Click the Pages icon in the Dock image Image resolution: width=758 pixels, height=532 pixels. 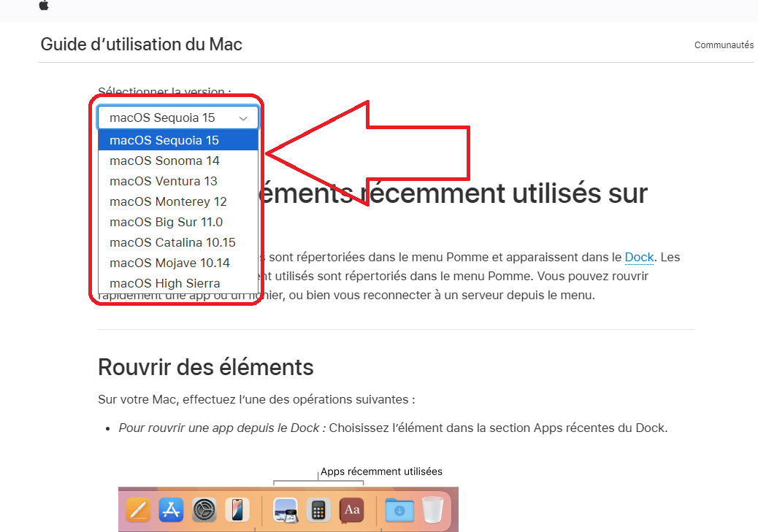click(138, 510)
